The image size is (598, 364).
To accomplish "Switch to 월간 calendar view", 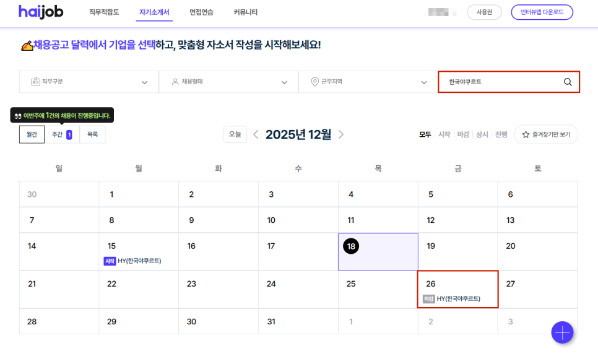I will pyautogui.click(x=32, y=134).
